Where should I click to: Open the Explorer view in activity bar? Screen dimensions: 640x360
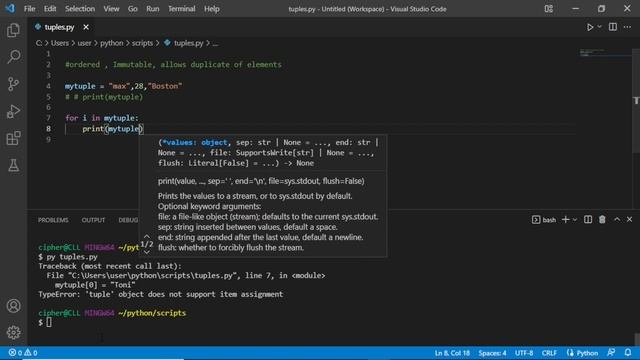[13, 30]
